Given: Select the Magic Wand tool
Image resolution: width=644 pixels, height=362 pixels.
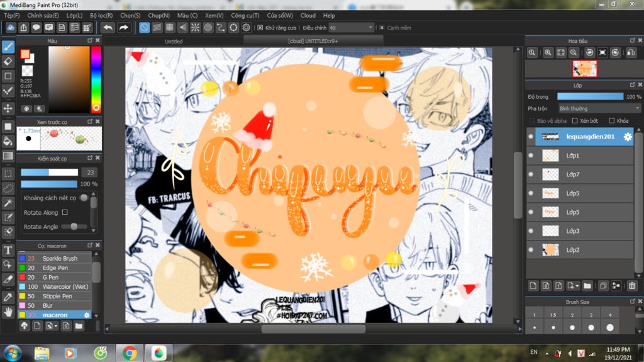Looking at the screenshot, I should pyautogui.click(x=8, y=202).
